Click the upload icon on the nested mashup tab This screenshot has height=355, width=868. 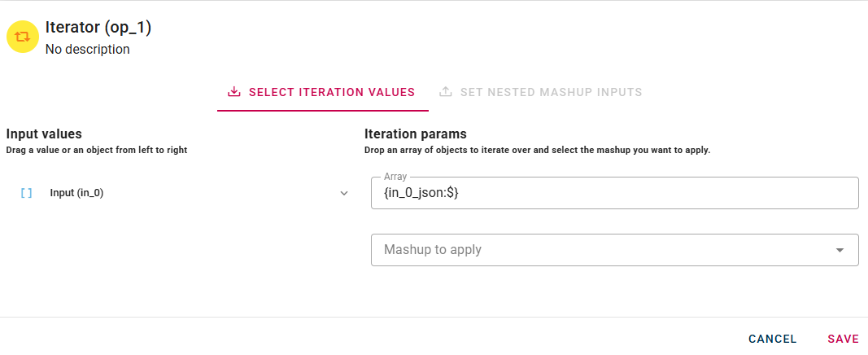point(446,92)
